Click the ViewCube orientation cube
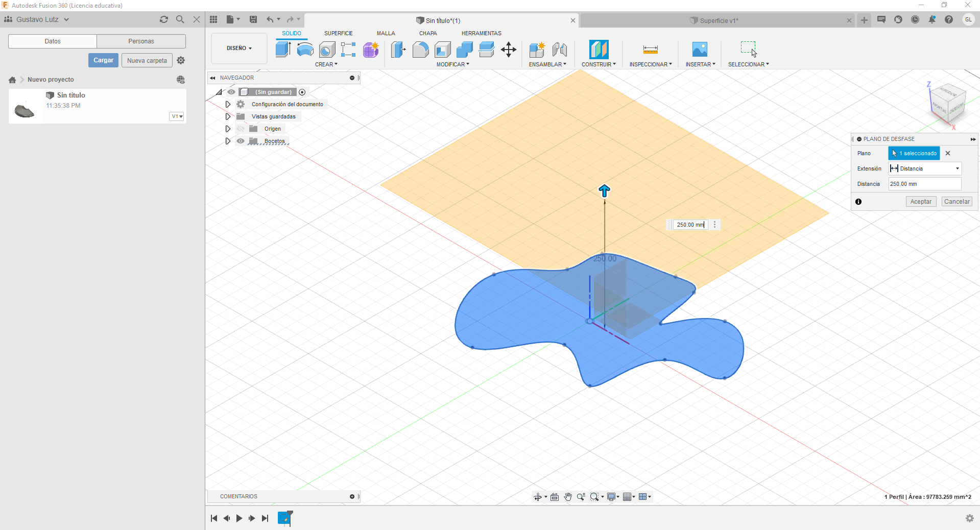Viewport: 980px width, 530px height. [948, 103]
